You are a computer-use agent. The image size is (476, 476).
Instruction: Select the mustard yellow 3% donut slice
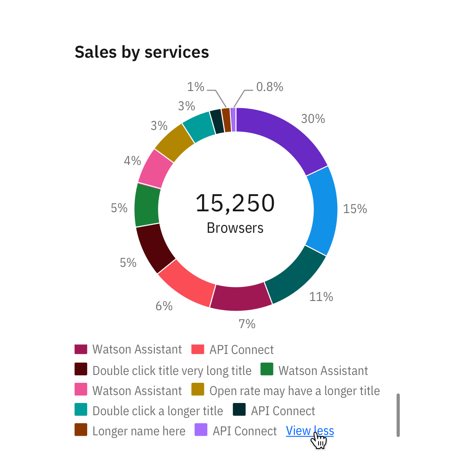174,143
